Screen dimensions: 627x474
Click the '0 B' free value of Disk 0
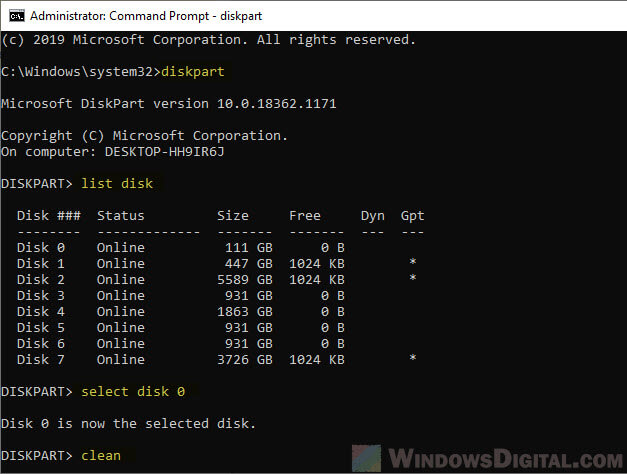333,248
